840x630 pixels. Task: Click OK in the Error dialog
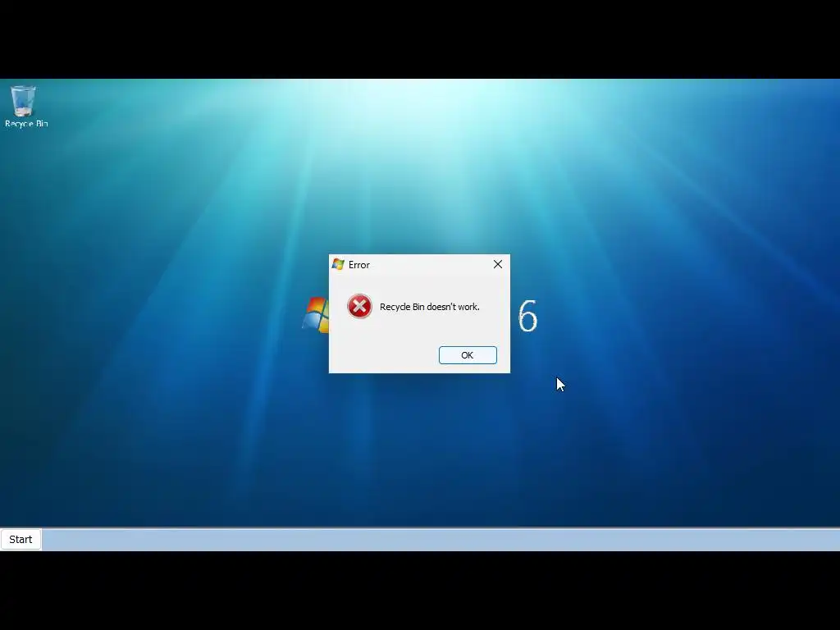[x=467, y=355]
